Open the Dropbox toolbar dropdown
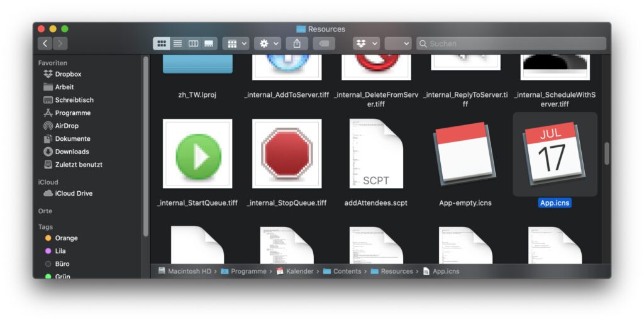 click(367, 43)
